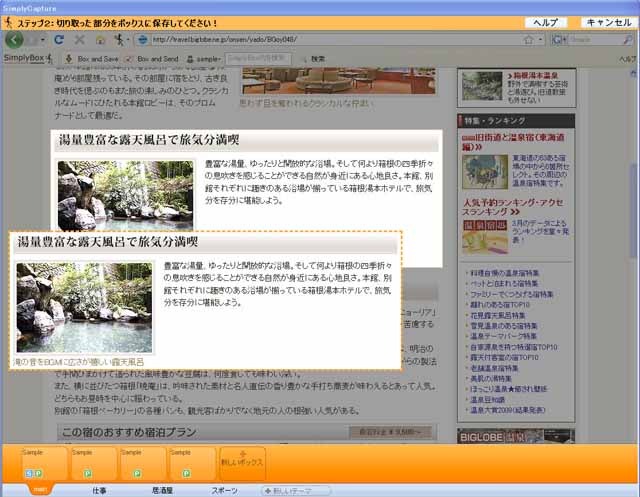
Task: Open the dropdown beside the running figure icon
Action: pos(128,40)
